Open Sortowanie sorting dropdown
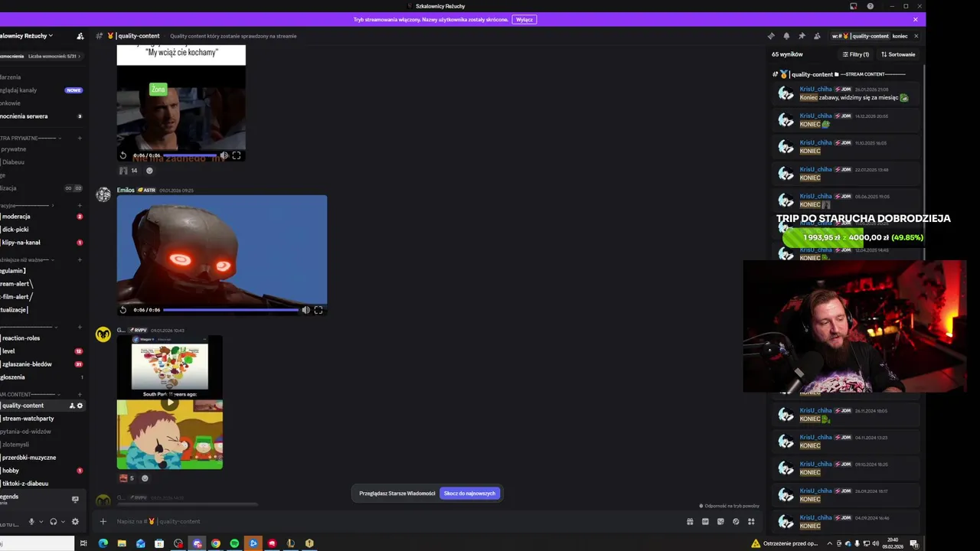The height and width of the screenshot is (551, 980). pos(898,54)
